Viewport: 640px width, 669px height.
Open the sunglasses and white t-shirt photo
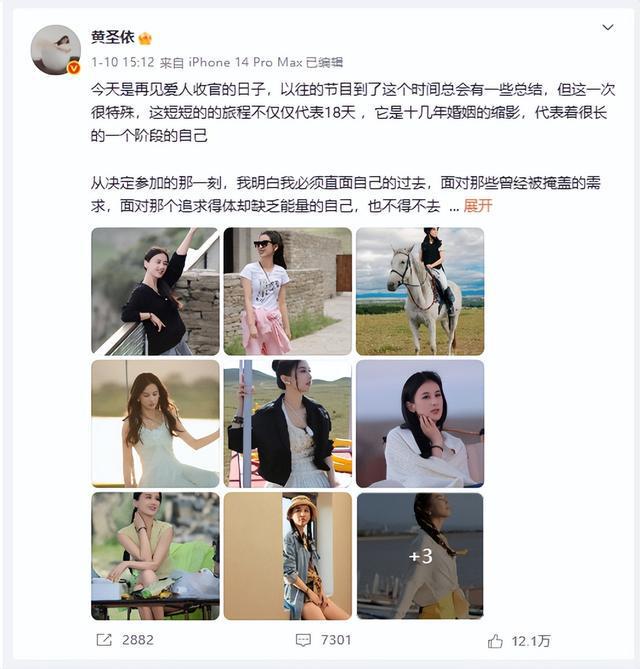click(288, 291)
